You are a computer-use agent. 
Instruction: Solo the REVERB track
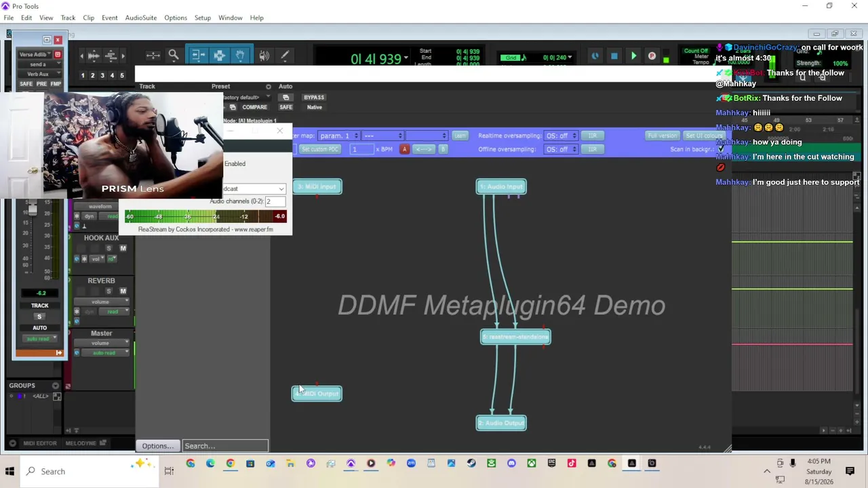(108, 291)
